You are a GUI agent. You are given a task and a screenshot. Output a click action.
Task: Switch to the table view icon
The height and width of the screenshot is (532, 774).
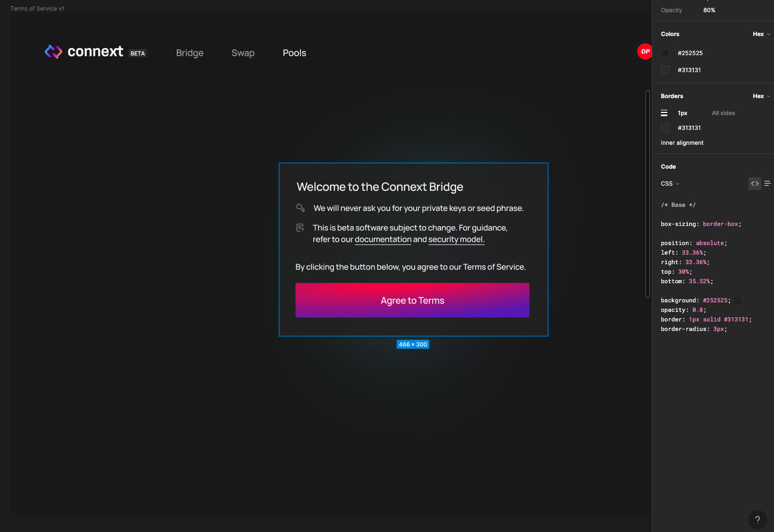pyautogui.click(x=767, y=183)
